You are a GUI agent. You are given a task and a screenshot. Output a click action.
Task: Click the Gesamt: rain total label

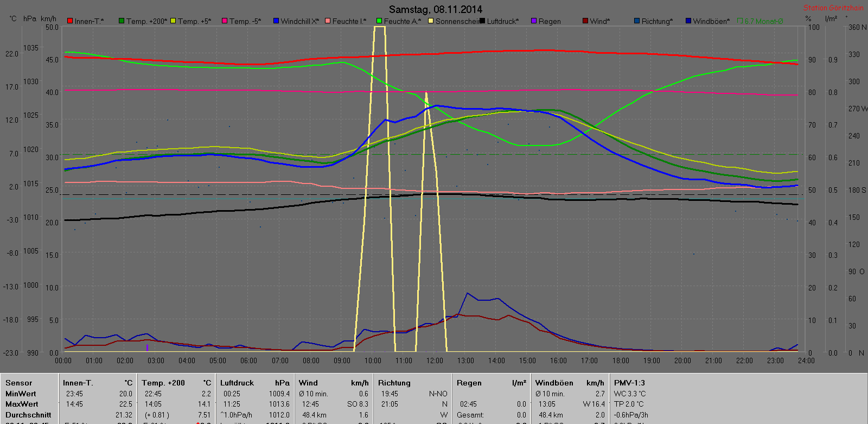[470, 415]
